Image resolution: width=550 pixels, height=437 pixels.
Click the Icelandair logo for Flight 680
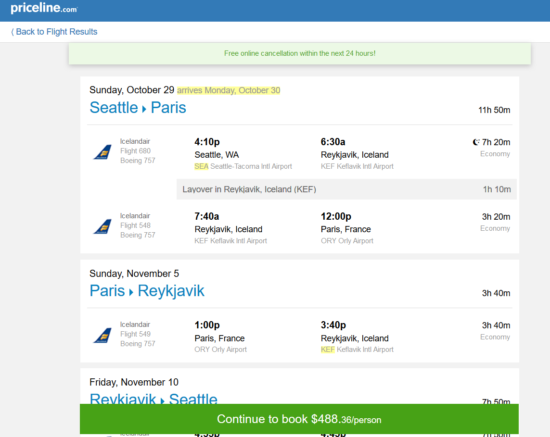click(x=102, y=152)
